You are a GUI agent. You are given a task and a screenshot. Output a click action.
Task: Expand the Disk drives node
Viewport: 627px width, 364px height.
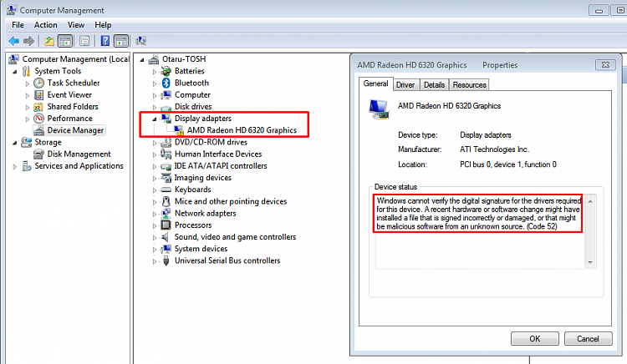[155, 108]
